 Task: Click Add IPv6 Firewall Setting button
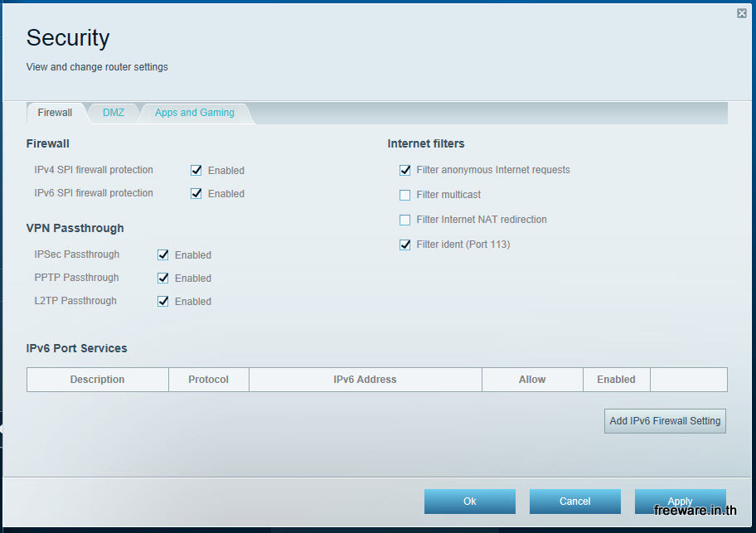point(665,421)
